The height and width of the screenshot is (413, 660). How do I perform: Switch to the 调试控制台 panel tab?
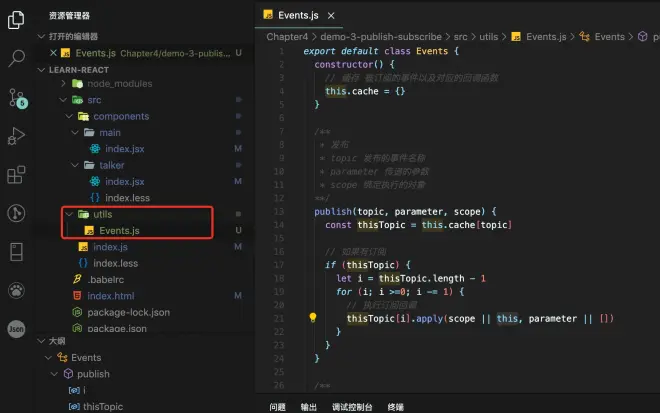pos(352,407)
